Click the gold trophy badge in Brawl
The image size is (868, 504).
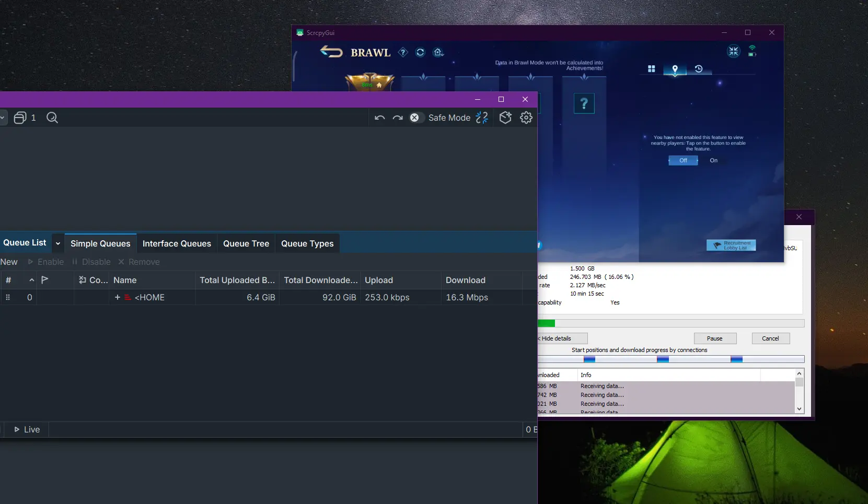[370, 82]
